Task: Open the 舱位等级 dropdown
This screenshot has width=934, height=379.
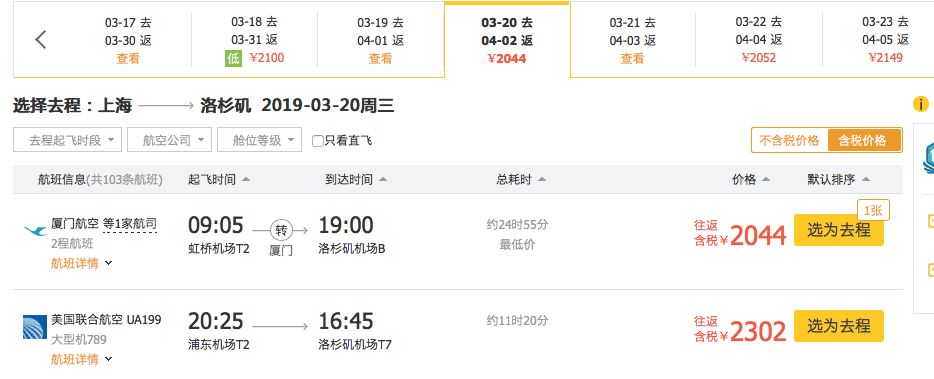Action: 259,140
